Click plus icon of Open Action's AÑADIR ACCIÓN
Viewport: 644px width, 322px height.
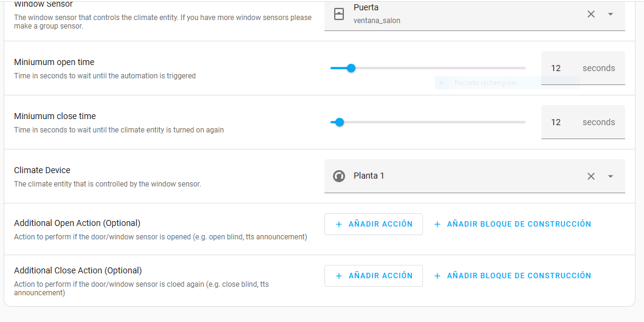coord(338,224)
